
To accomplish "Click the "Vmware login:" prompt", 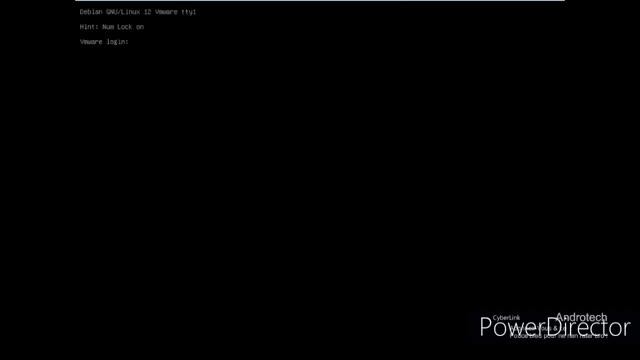I will 104,42.
